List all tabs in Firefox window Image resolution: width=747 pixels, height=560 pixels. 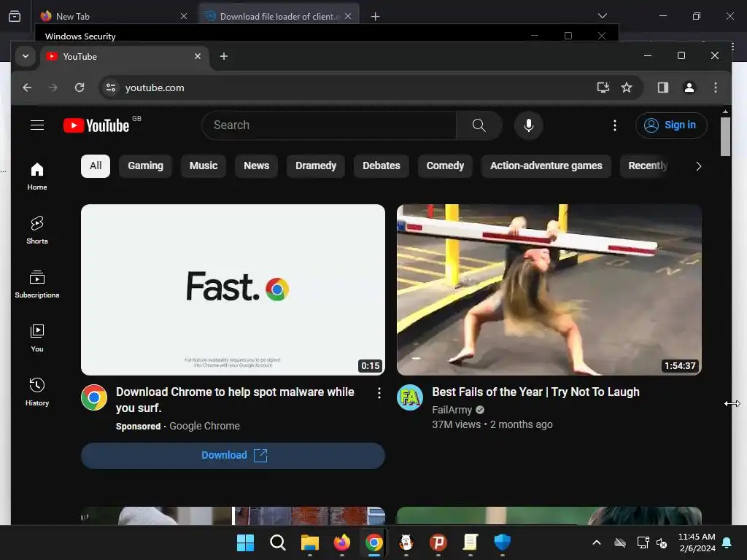point(602,16)
